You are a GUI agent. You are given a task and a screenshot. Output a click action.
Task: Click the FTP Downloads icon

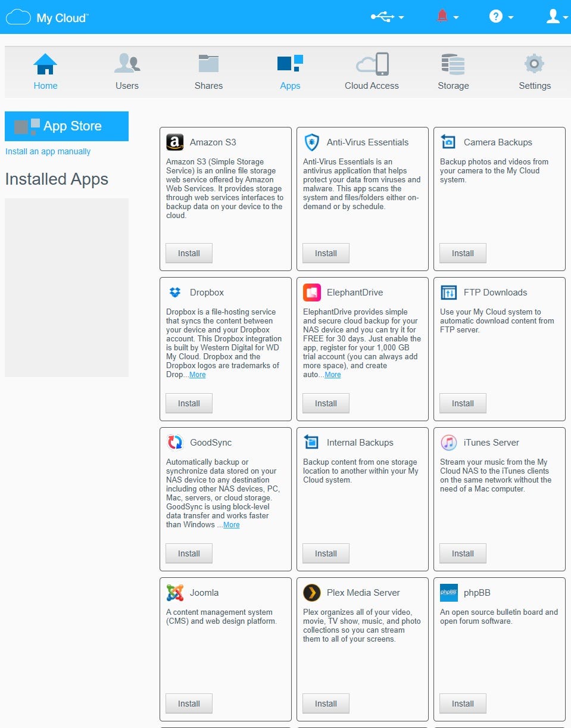click(448, 293)
